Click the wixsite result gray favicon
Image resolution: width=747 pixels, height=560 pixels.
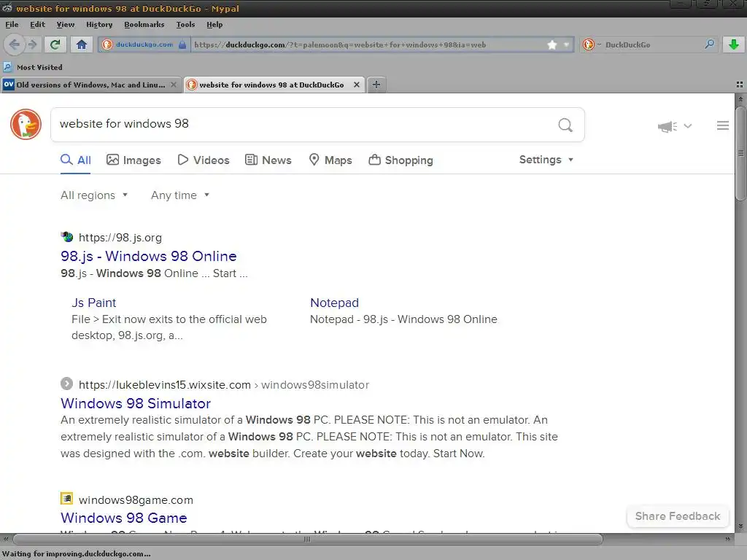(x=66, y=384)
